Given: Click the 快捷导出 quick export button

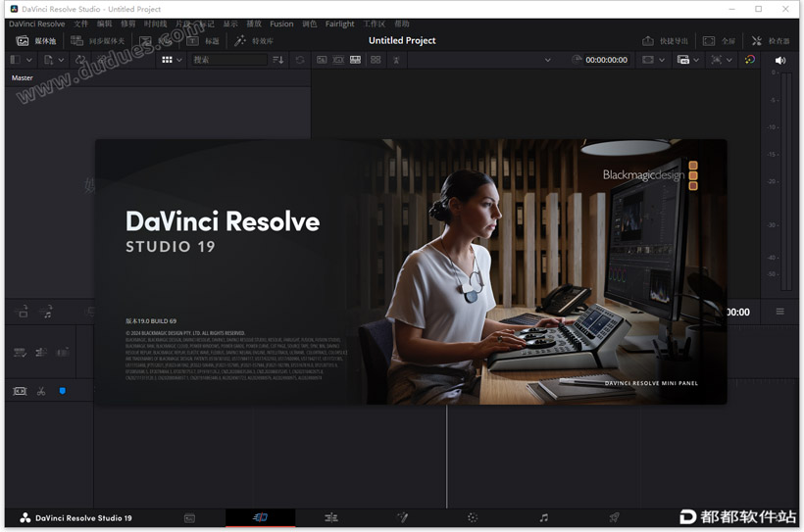Looking at the screenshot, I should [x=665, y=41].
